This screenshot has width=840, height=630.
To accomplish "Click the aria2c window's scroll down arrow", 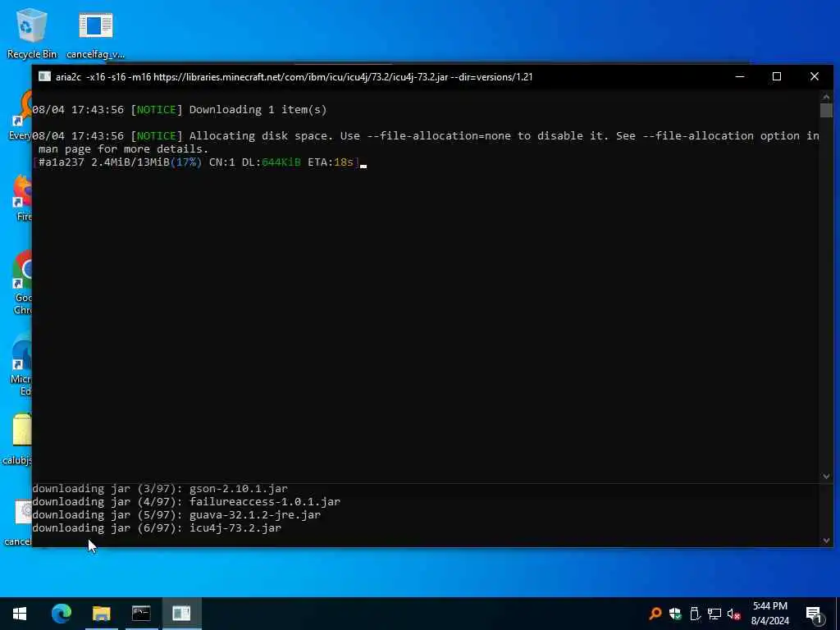I will 825,476.
